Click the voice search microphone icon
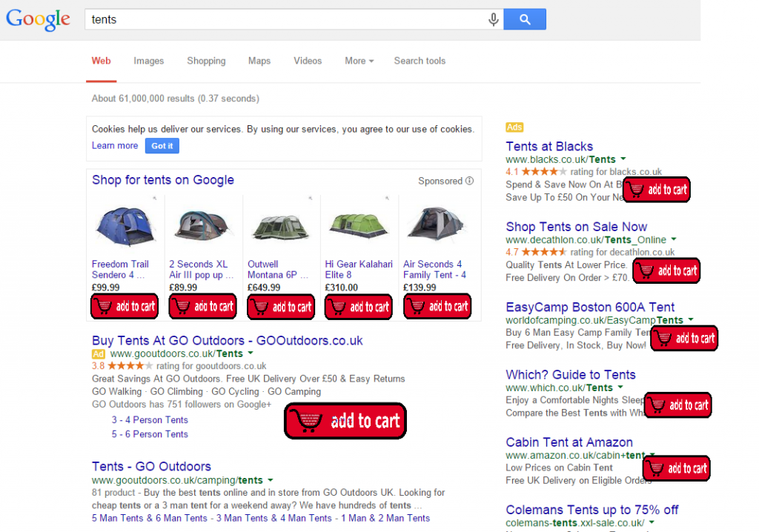759x532 pixels. pyautogui.click(x=493, y=19)
